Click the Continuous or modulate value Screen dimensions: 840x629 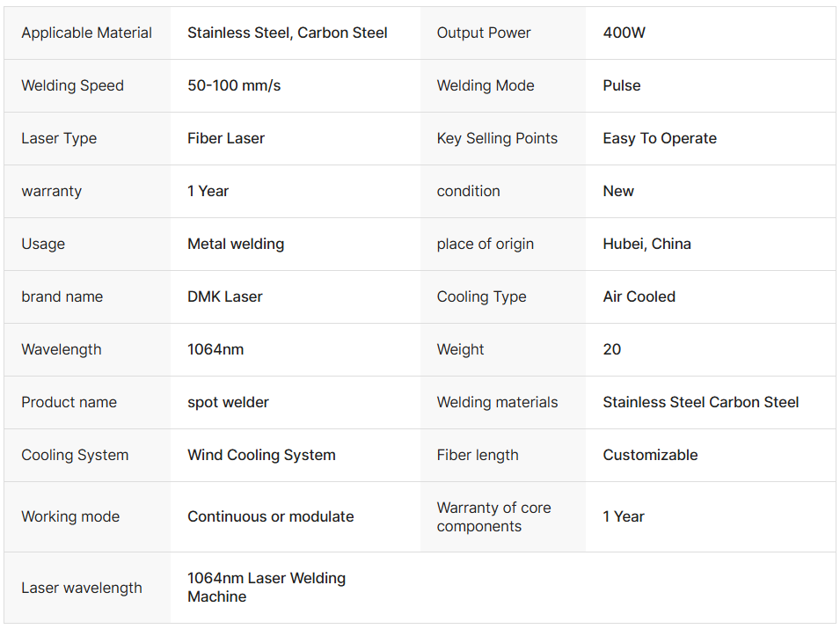click(x=271, y=517)
